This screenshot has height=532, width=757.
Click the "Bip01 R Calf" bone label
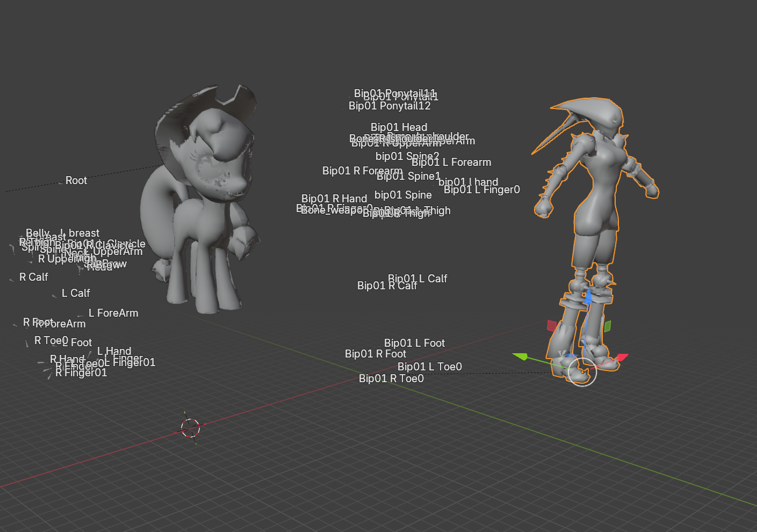(x=387, y=286)
